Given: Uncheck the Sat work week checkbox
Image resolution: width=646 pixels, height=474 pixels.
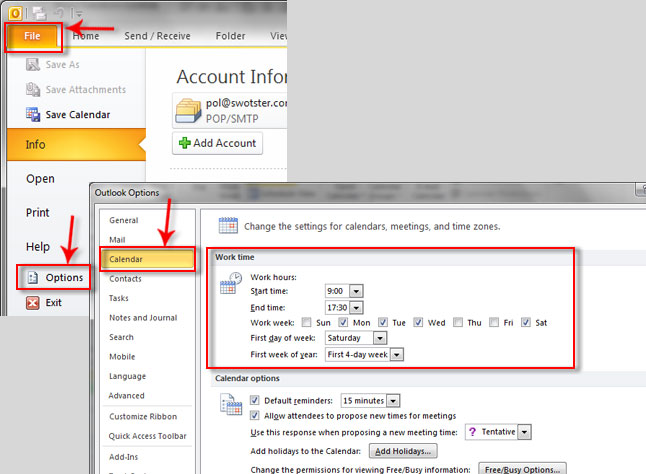Looking at the screenshot, I should point(526,322).
